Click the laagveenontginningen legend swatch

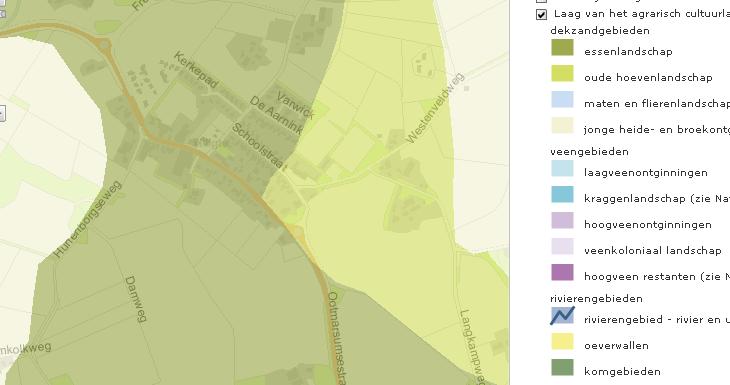coord(562,169)
